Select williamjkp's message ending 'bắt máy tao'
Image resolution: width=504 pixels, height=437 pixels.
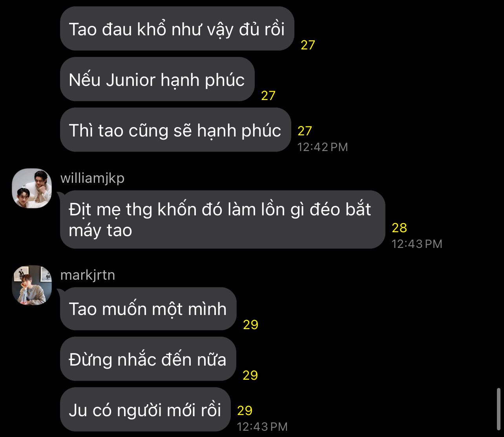point(223,220)
